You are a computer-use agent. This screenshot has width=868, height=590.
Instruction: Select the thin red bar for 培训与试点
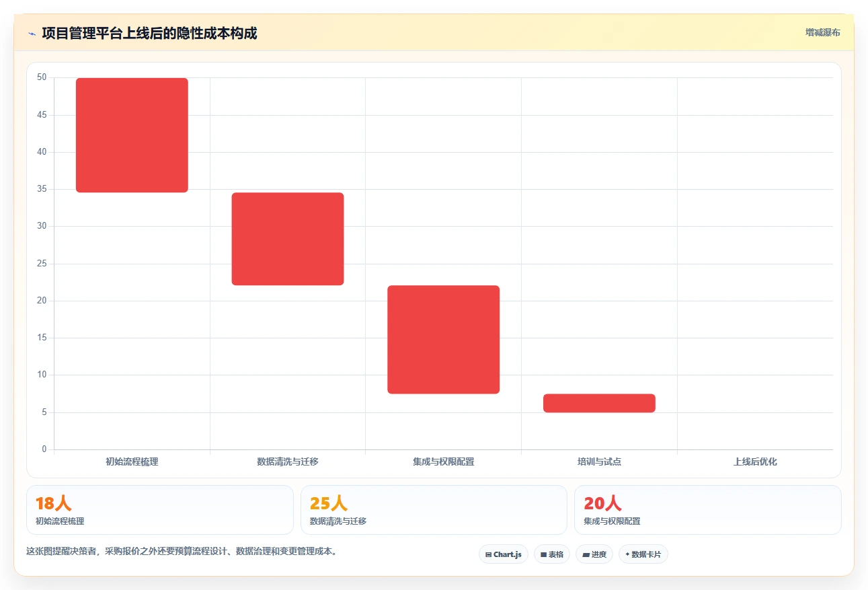(599, 403)
